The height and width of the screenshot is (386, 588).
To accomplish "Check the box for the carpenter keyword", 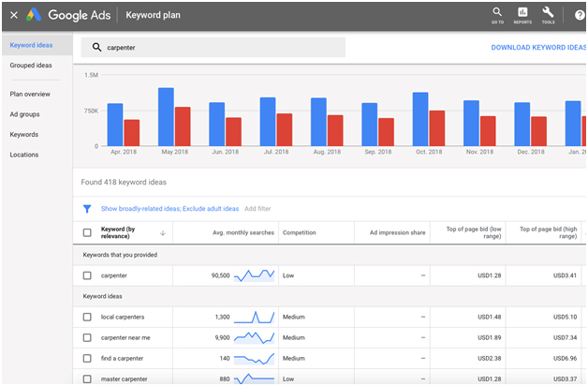I will point(87,275).
